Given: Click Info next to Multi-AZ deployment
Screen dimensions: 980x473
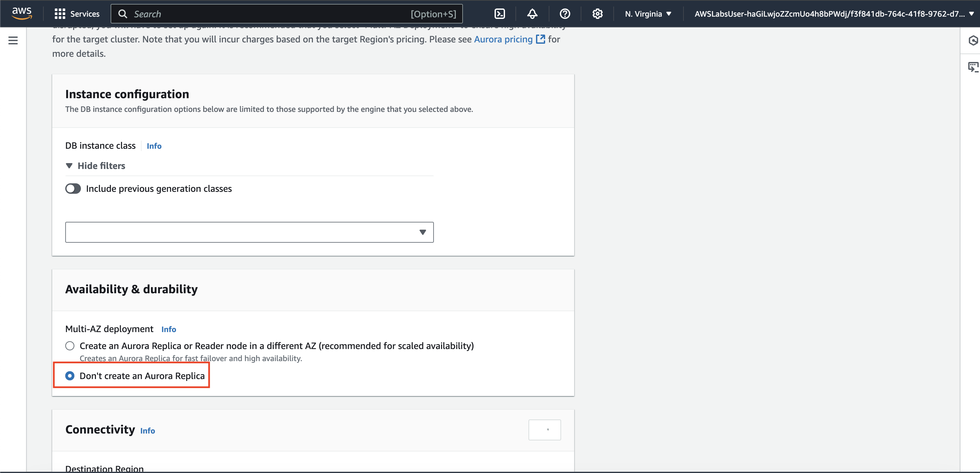Looking at the screenshot, I should (169, 329).
